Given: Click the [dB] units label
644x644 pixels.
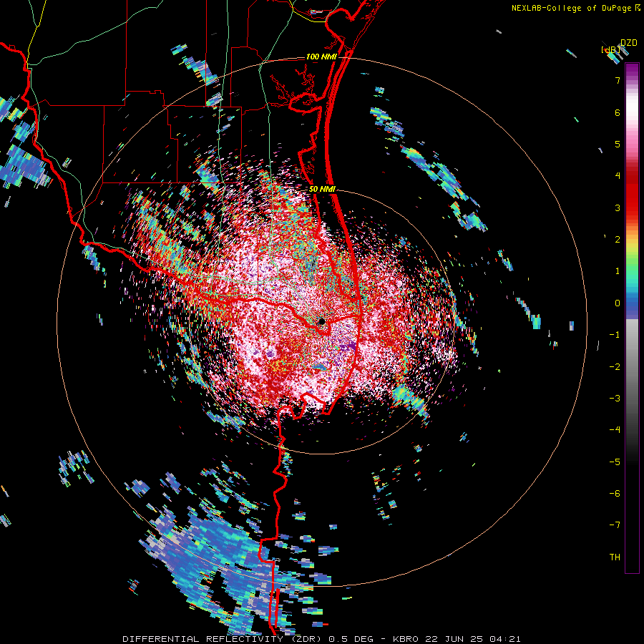Looking at the screenshot, I should tap(611, 50).
